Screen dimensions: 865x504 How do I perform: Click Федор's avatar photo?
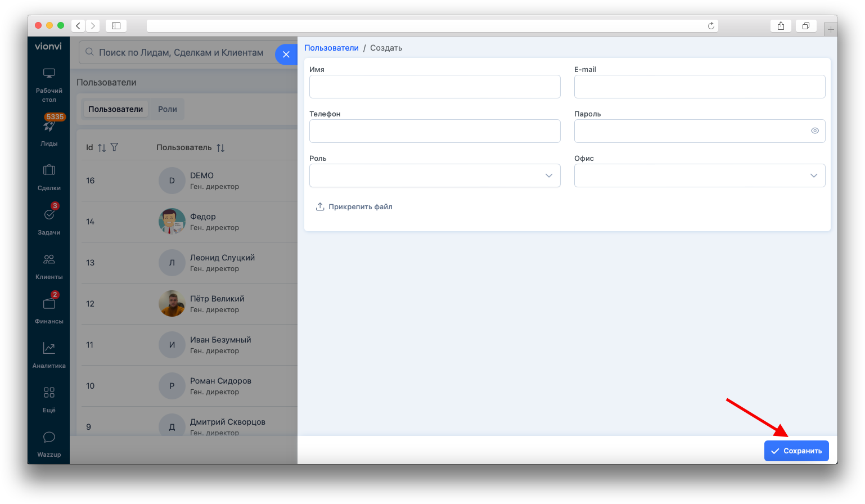coord(172,222)
